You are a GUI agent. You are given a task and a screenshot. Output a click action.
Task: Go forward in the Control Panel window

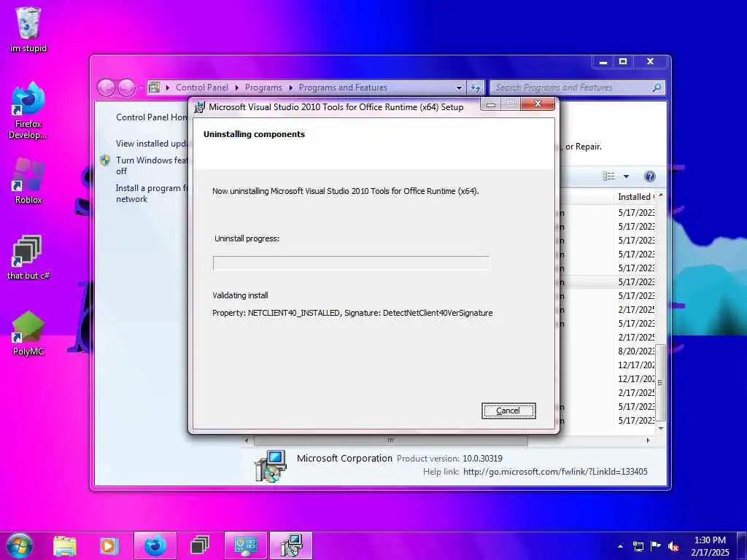(x=126, y=87)
